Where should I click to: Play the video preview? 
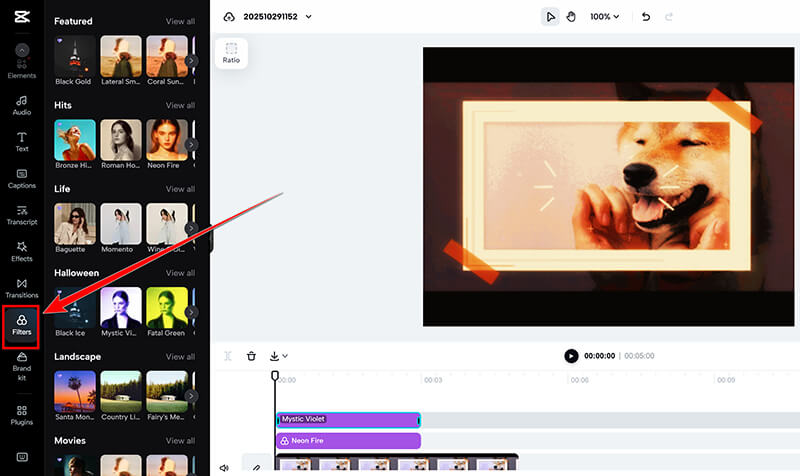tap(571, 356)
